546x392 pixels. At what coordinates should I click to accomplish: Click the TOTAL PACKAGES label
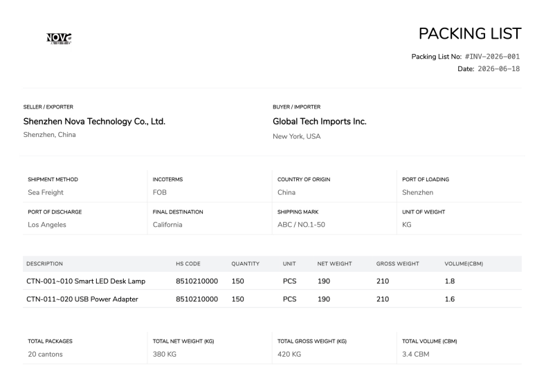(50, 342)
